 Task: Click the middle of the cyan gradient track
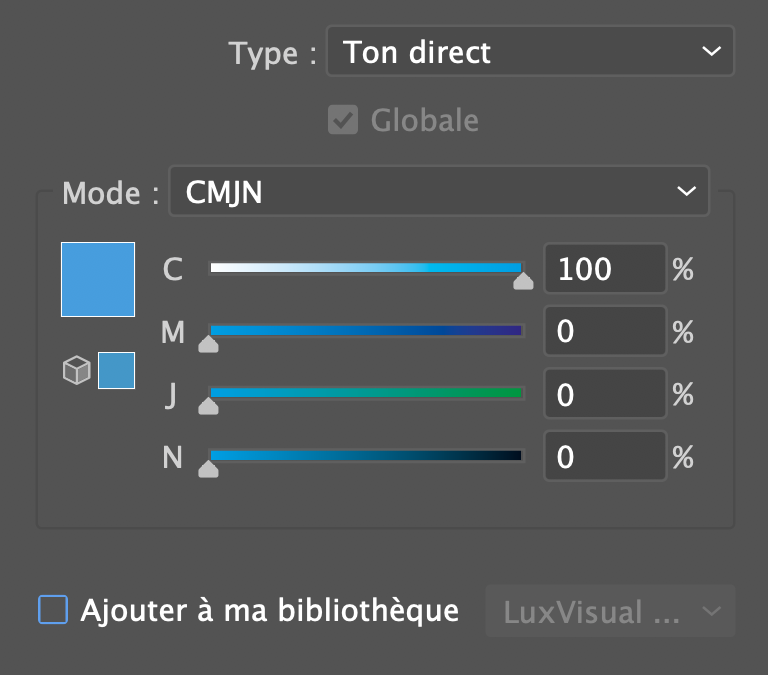point(366,268)
